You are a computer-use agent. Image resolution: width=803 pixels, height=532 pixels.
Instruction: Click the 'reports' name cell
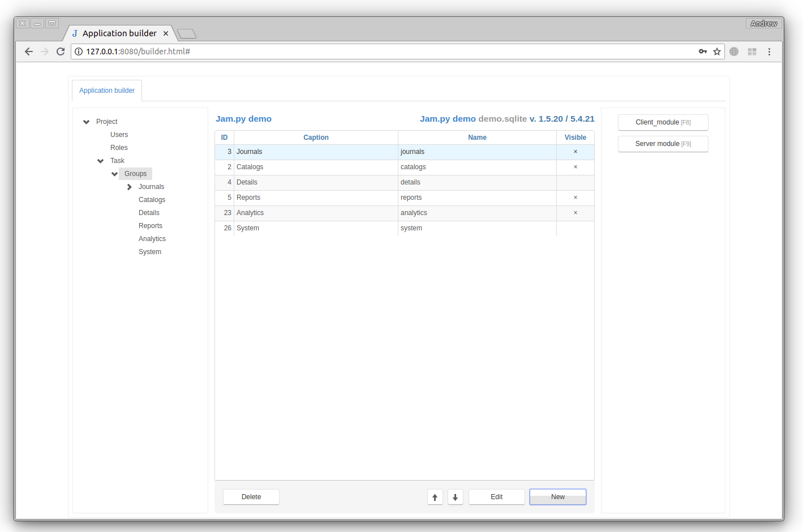477,198
